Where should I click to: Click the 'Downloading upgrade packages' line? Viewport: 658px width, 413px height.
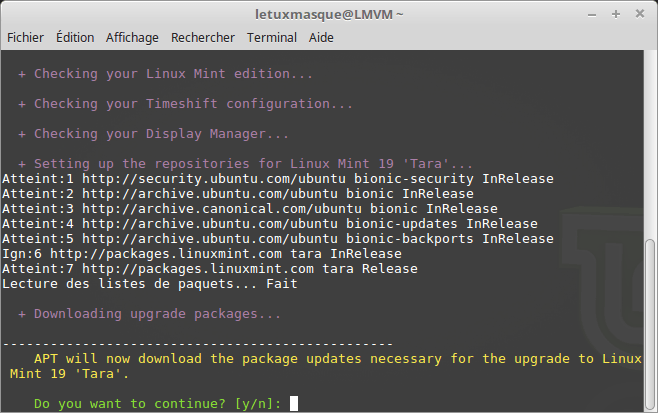click(150, 314)
